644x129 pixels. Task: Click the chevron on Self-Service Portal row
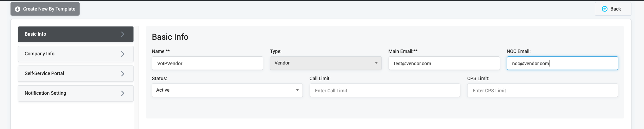pos(123,74)
